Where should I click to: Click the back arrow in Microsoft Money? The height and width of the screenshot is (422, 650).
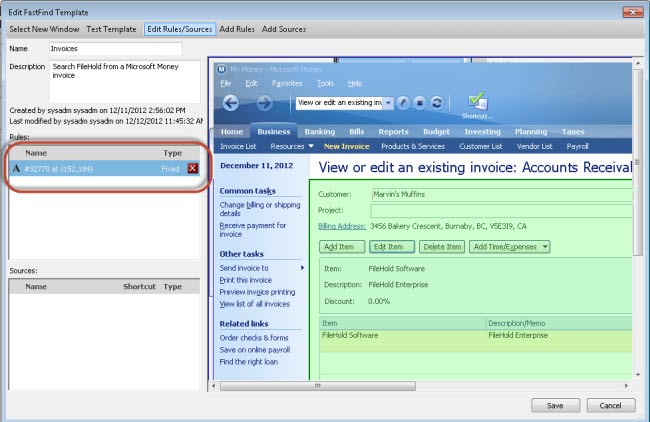(x=231, y=103)
